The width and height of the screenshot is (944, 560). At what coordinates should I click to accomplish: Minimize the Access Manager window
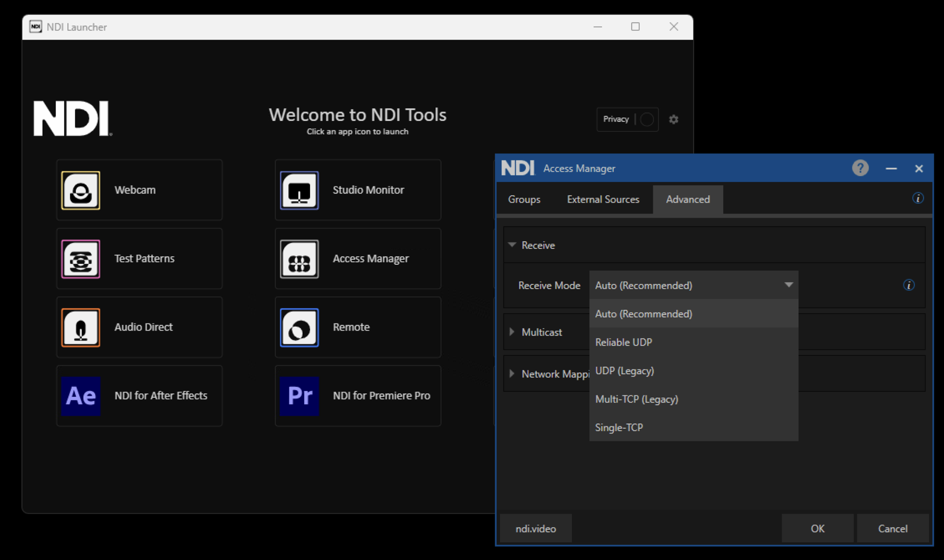(891, 168)
